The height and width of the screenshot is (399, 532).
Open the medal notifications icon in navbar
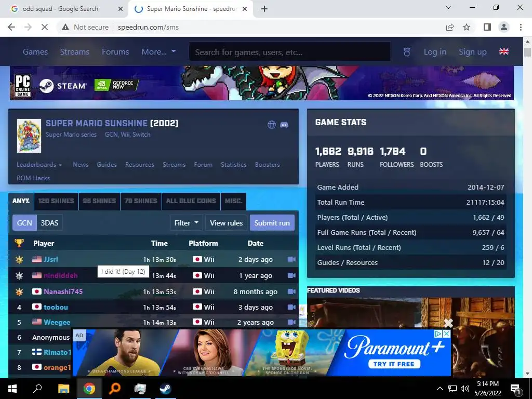(407, 52)
